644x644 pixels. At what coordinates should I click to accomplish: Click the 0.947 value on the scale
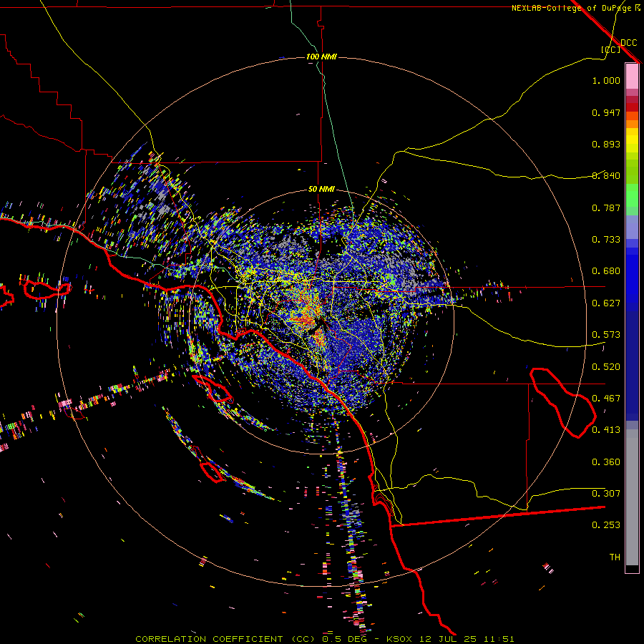point(606,112)
